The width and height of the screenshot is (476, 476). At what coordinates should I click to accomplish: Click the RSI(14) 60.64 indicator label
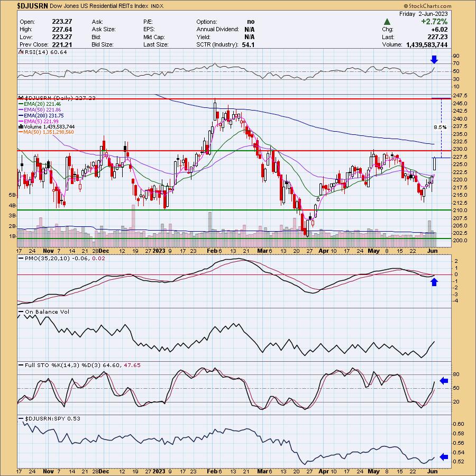click(x=43, y=52)
